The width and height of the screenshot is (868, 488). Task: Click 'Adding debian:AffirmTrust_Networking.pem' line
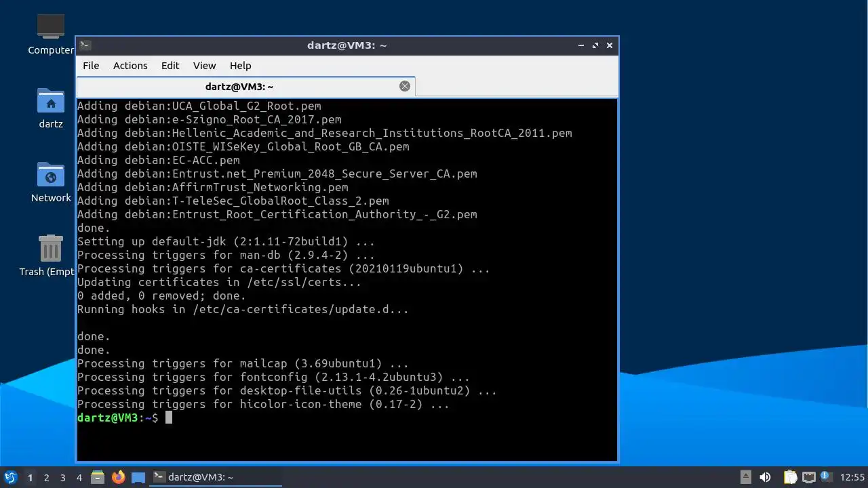[213, 187]
